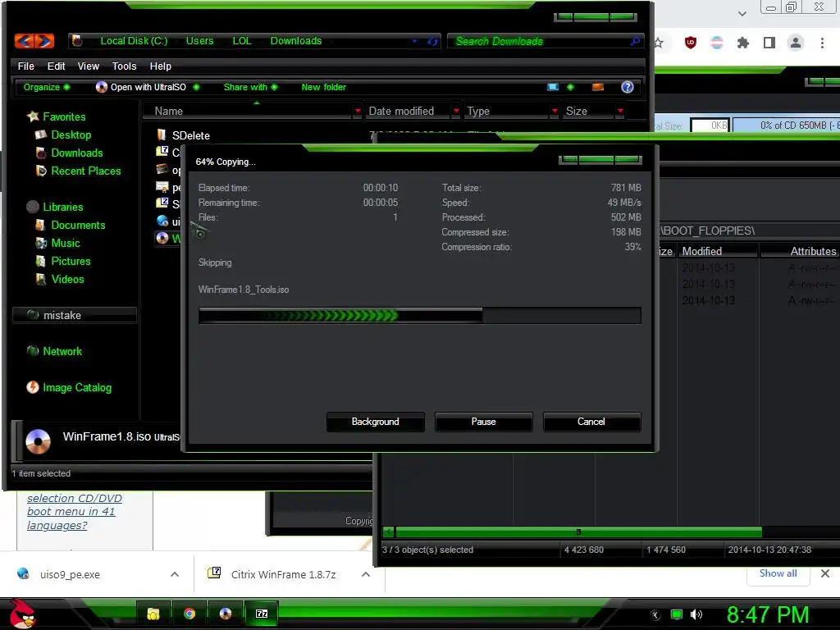840x630 pixels.
Task: Open the Help menu
Action: [161, 66]
